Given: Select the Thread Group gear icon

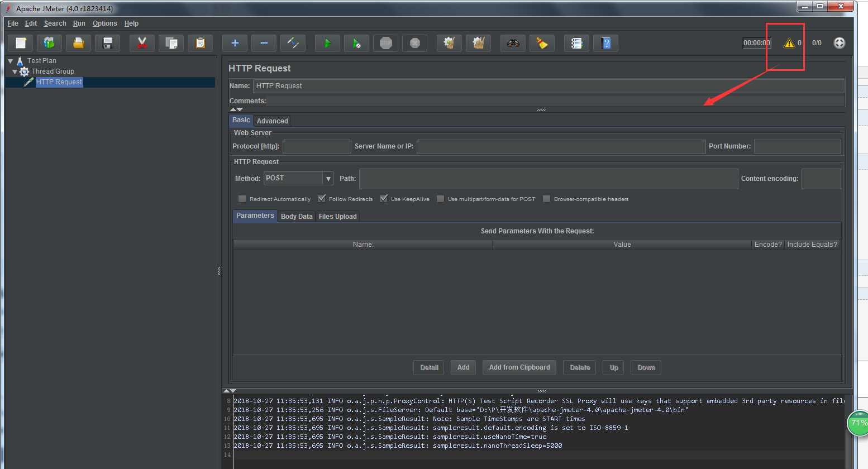Looking at the screenshot, I should click(x=24, y=71).
